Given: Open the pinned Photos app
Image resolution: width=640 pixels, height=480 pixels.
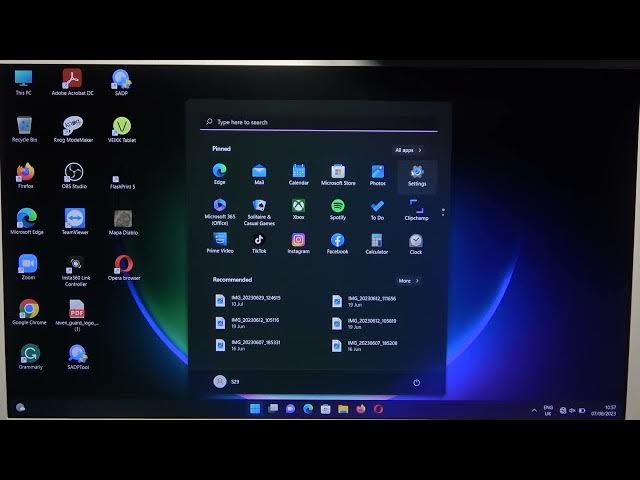Looking at the screenshot, I should coord(378,175).
